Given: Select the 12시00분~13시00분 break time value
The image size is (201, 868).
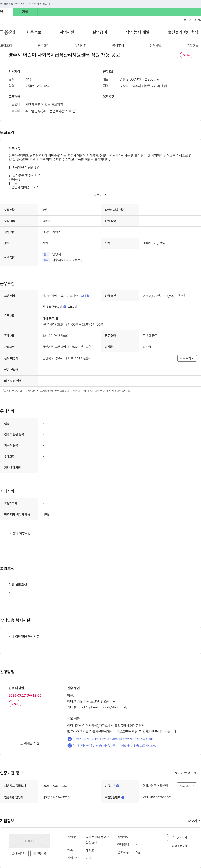Looking at the screenshot, I should click(56, 336).
